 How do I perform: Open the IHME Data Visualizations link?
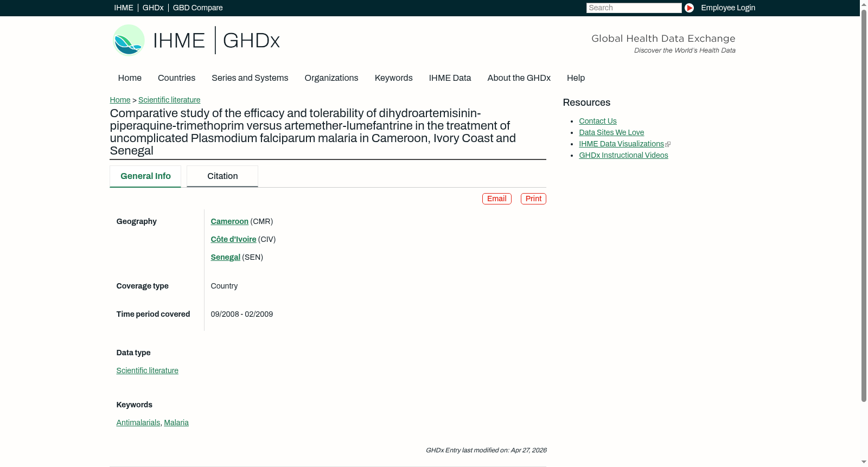622,144
